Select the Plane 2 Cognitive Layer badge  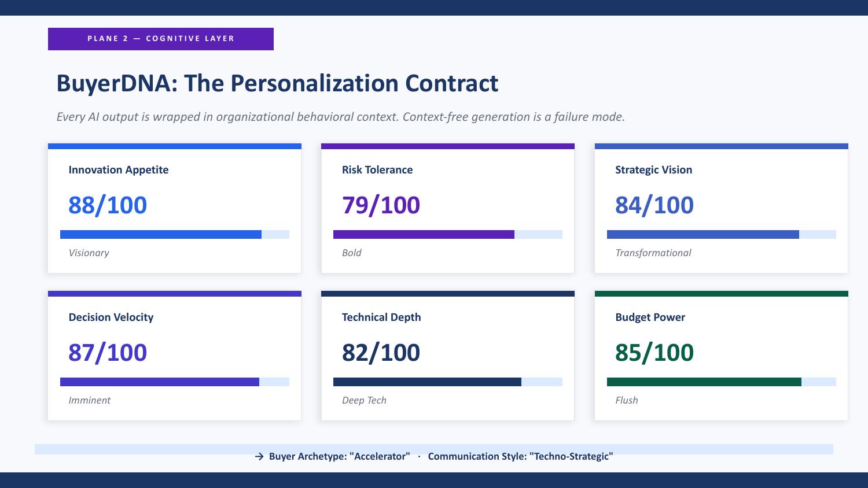(x=161, y=39)
